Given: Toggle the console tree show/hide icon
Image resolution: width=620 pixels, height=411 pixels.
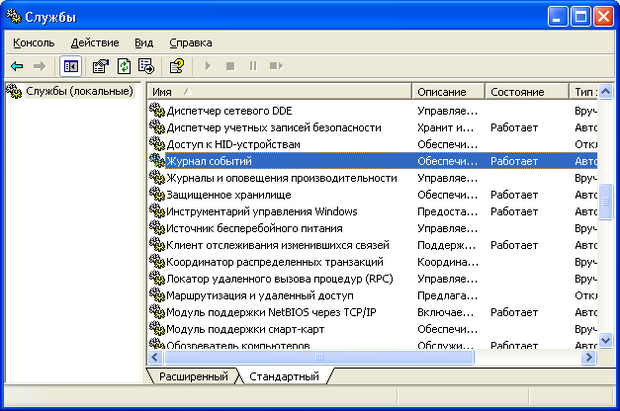Looking at the screenshot, I should [x=71, y=66].
